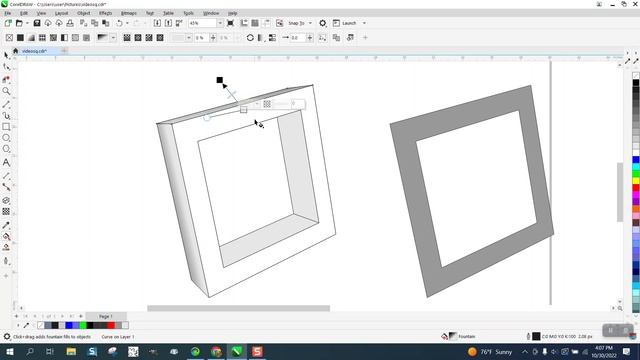Select the Rectangle tool
640x360 pixels.
click(x=6, y=127)
